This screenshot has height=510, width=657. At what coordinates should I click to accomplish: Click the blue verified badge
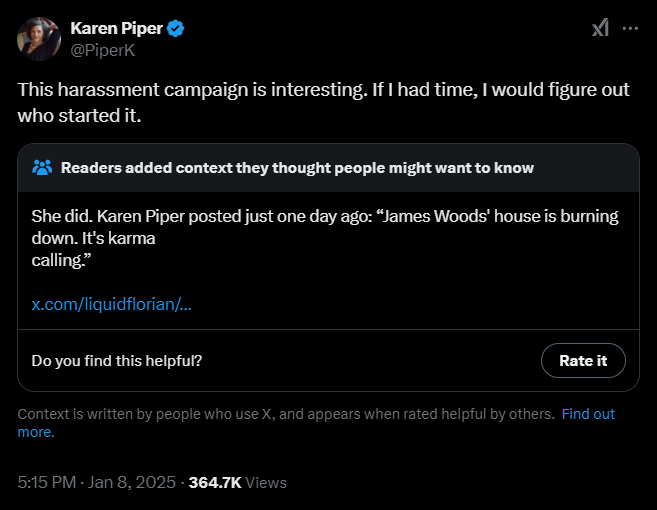click(x=175, y=29)
